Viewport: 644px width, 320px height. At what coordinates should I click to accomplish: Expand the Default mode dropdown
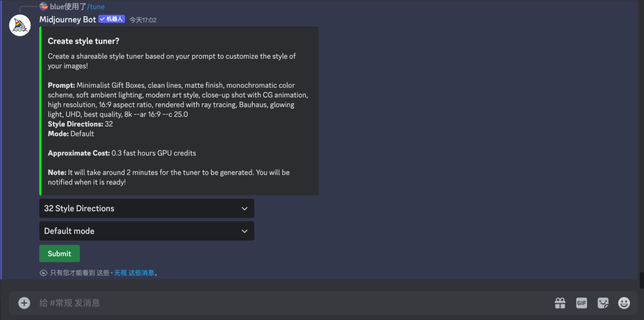147,231
